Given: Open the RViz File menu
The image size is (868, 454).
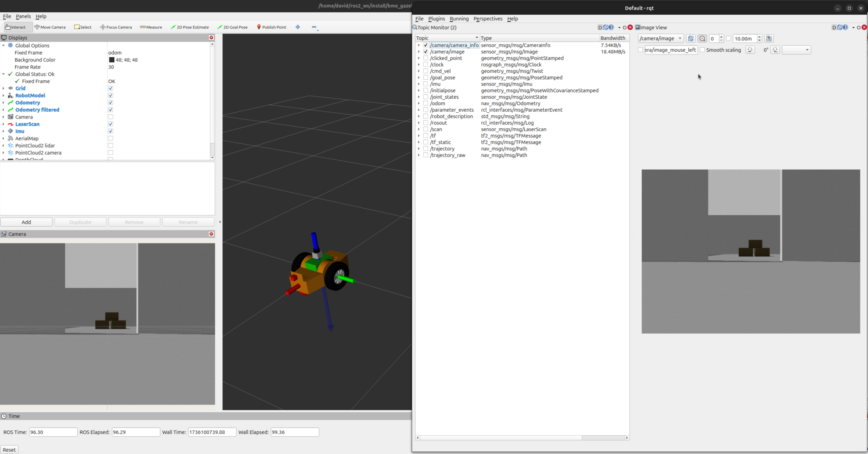Looking at the screenshot, I should 7,16.
